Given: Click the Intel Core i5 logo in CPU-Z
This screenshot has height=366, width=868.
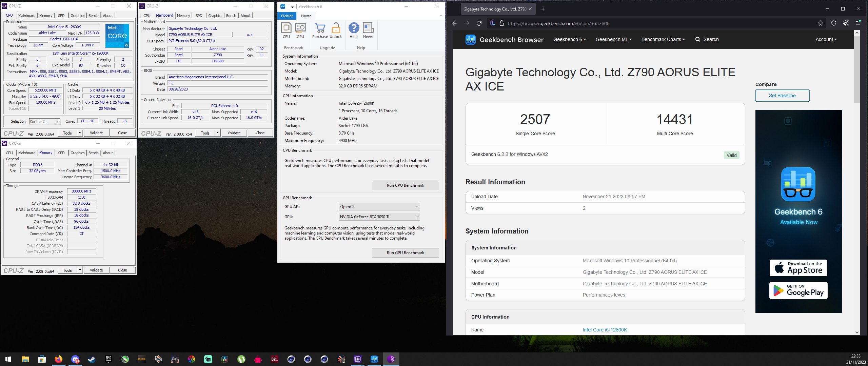Looking at the screenshot, I should [x=117, y=36].
